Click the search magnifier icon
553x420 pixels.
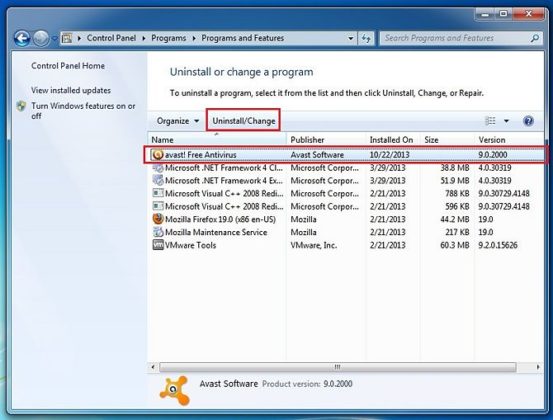pyautogui.click(x=535, y=38)
